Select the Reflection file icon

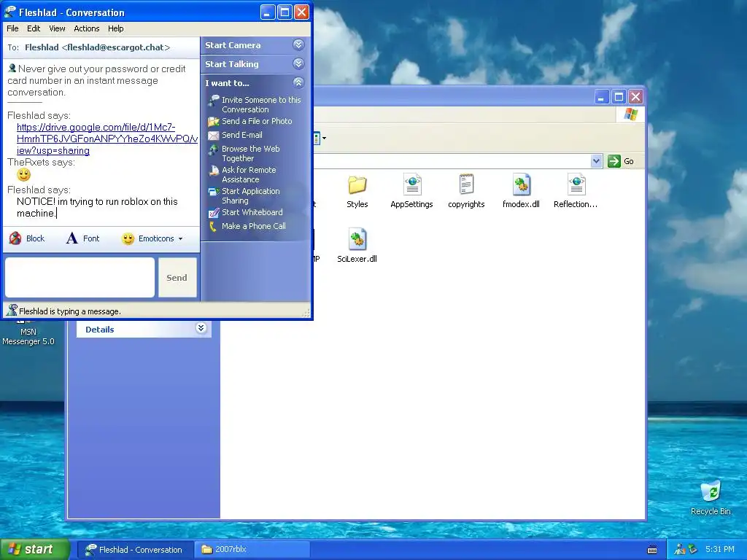point(576,184)
